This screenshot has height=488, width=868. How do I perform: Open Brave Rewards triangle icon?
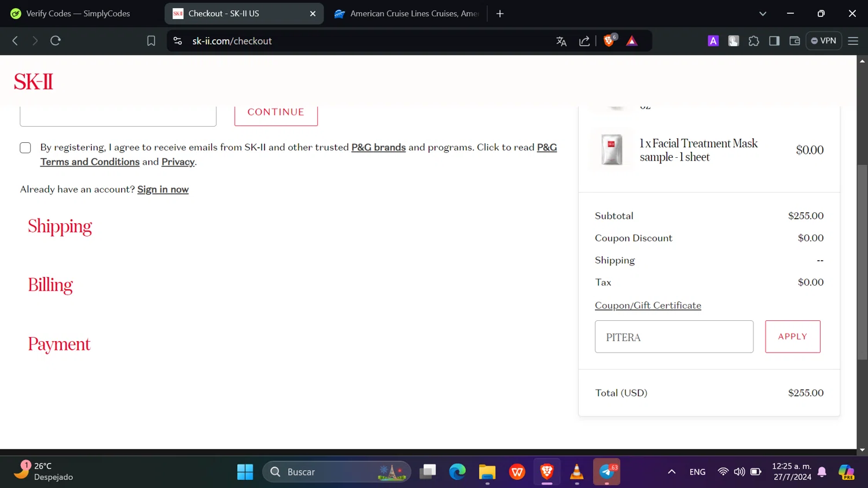pos(632,41)
